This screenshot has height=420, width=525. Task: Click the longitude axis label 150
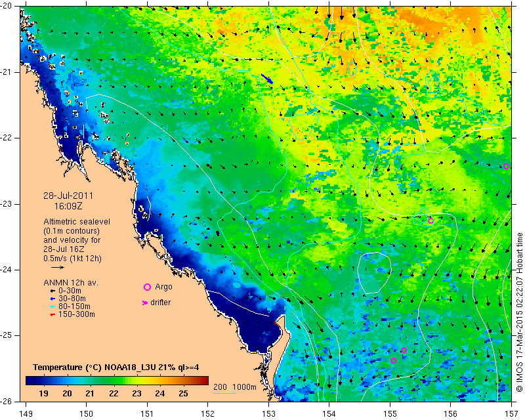pyautogui.click(x=87, y=414)
